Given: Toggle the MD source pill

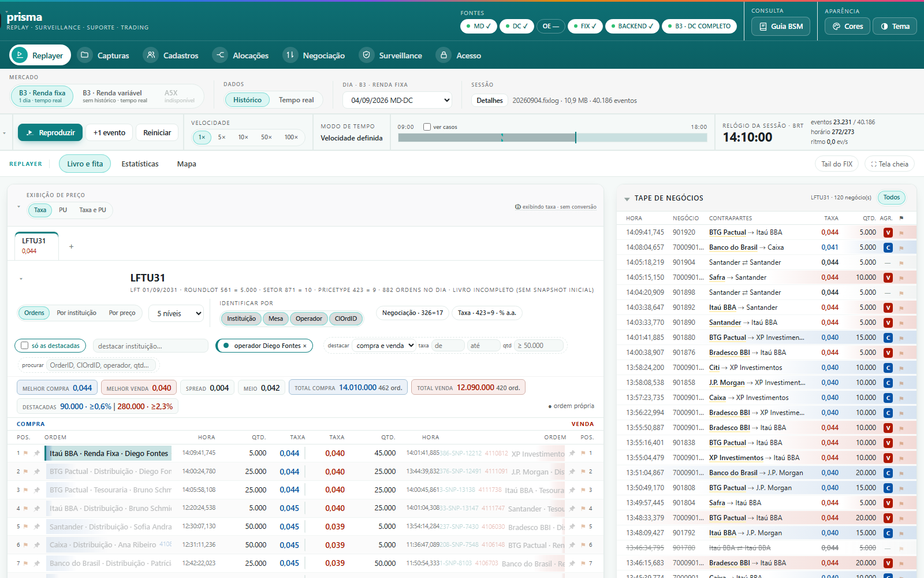Looking at the screenshot, I should [479, 26].
